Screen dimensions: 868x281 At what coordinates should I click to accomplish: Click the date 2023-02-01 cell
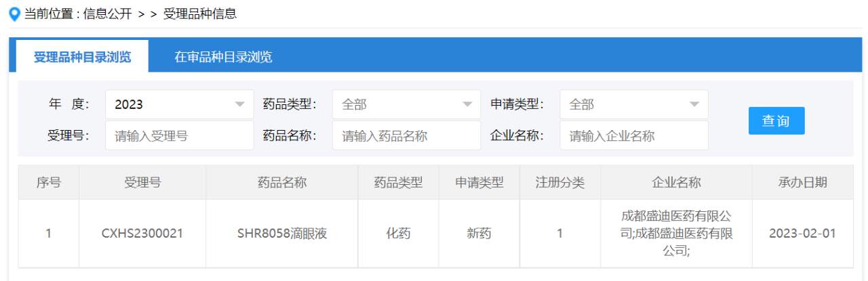pyautogui.click(x=802, y=234)
